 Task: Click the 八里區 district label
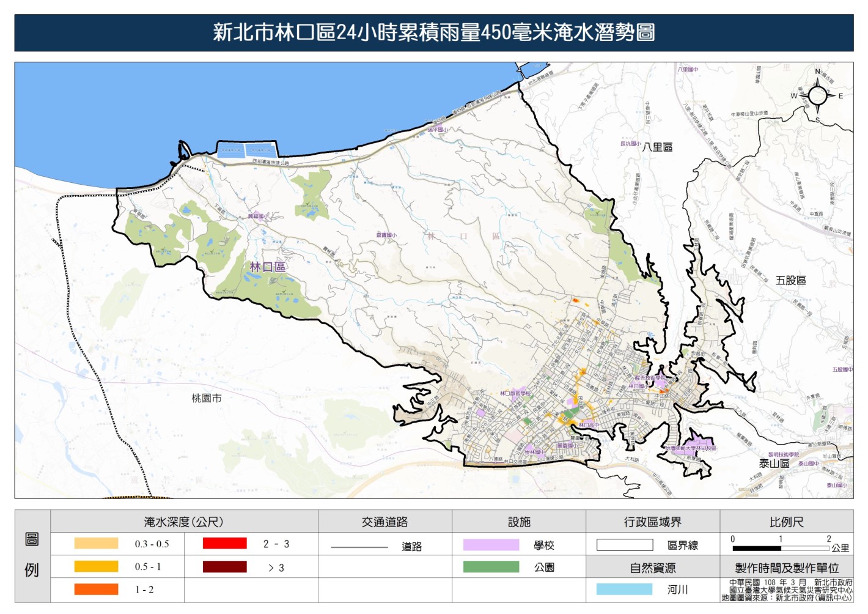657,147
